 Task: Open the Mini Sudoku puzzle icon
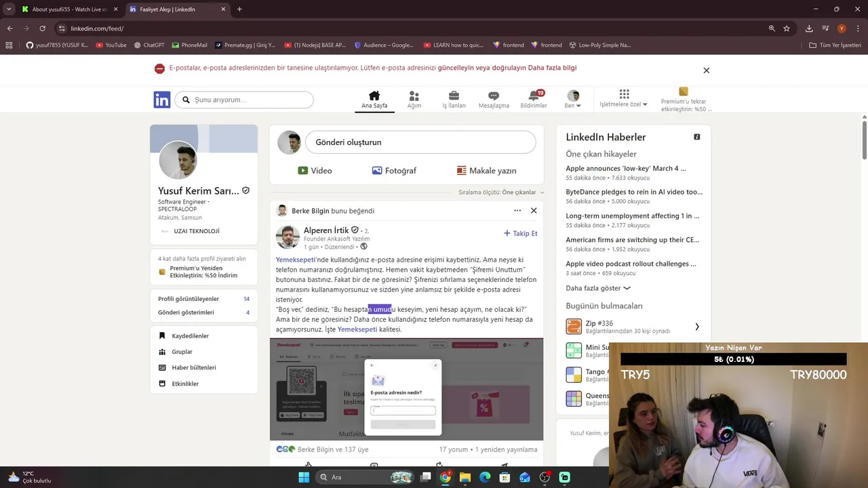pyautogui.click(x=574, y=350)
